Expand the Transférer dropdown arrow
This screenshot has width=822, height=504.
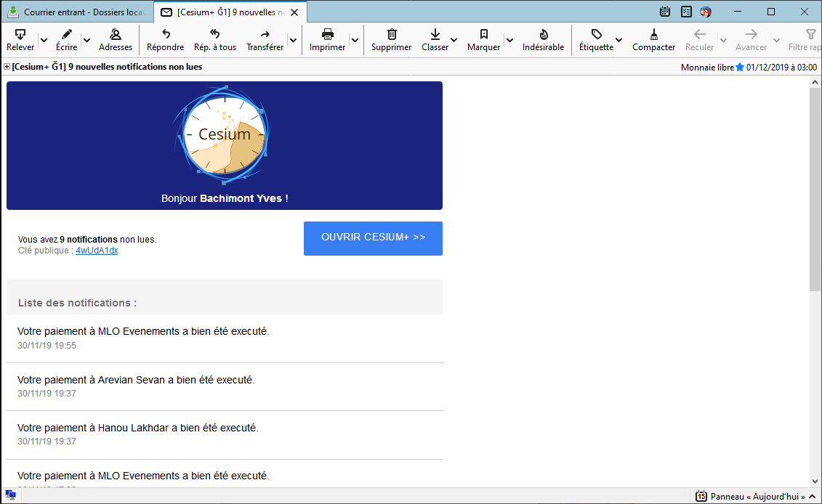point(293,41)
